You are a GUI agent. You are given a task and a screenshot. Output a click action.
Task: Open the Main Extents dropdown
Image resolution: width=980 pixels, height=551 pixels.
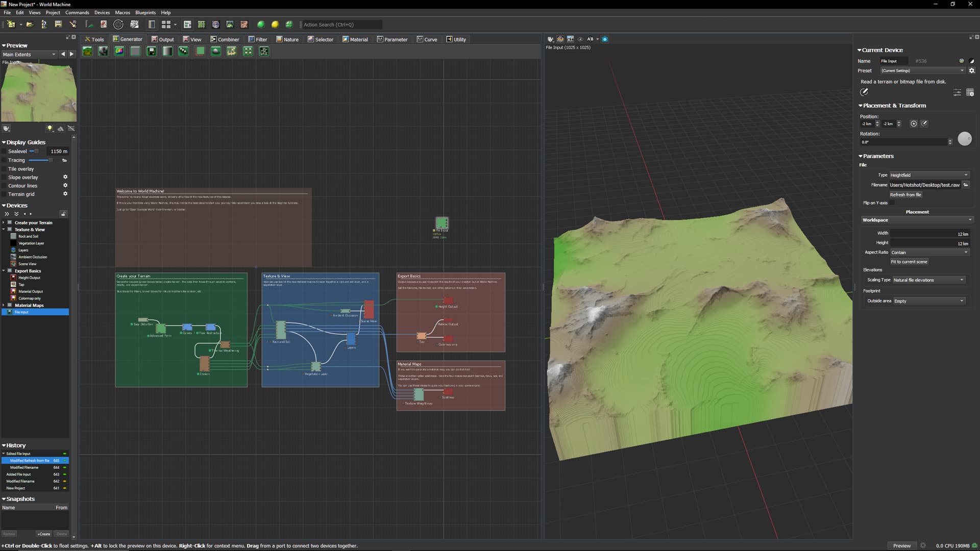coord(29,54)
